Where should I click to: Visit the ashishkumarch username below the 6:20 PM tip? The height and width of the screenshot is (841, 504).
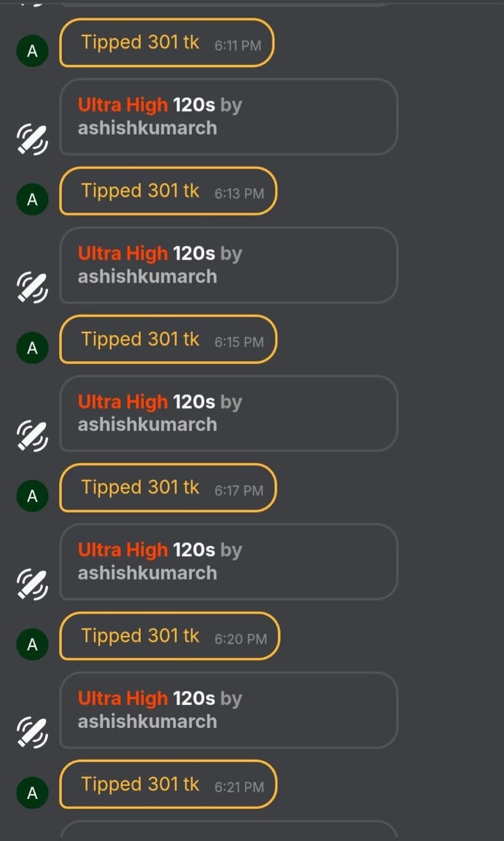[147, 721]
